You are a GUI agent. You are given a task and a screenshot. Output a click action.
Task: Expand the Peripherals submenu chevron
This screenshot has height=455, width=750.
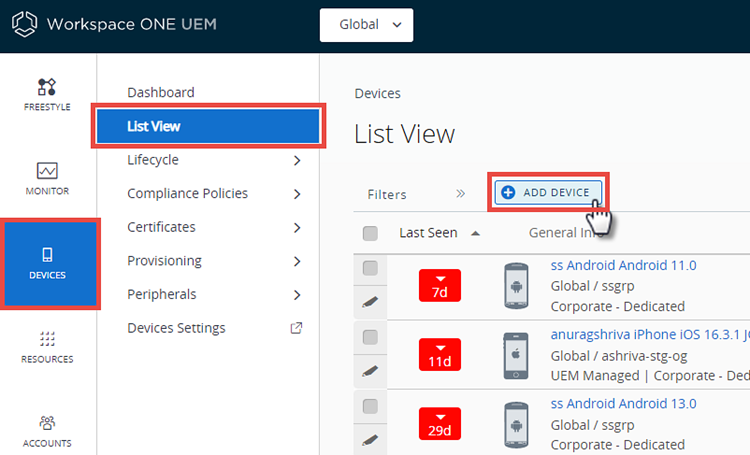point(297,295)
